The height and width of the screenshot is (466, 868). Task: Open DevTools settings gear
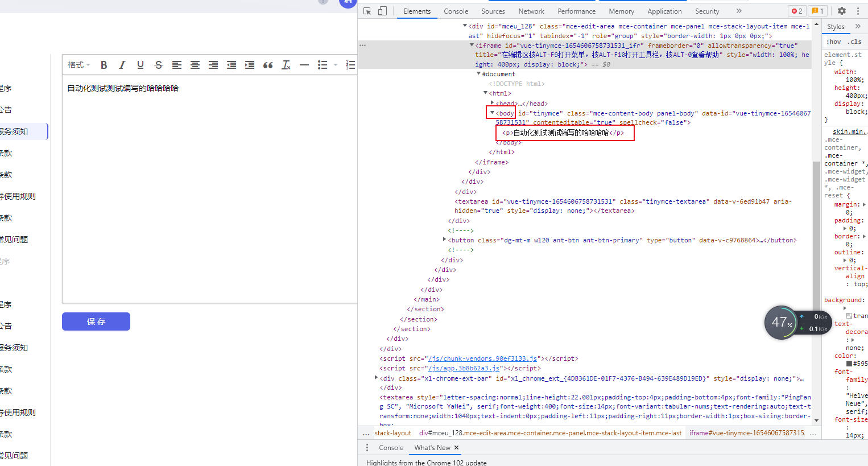[x=842, y=11]
